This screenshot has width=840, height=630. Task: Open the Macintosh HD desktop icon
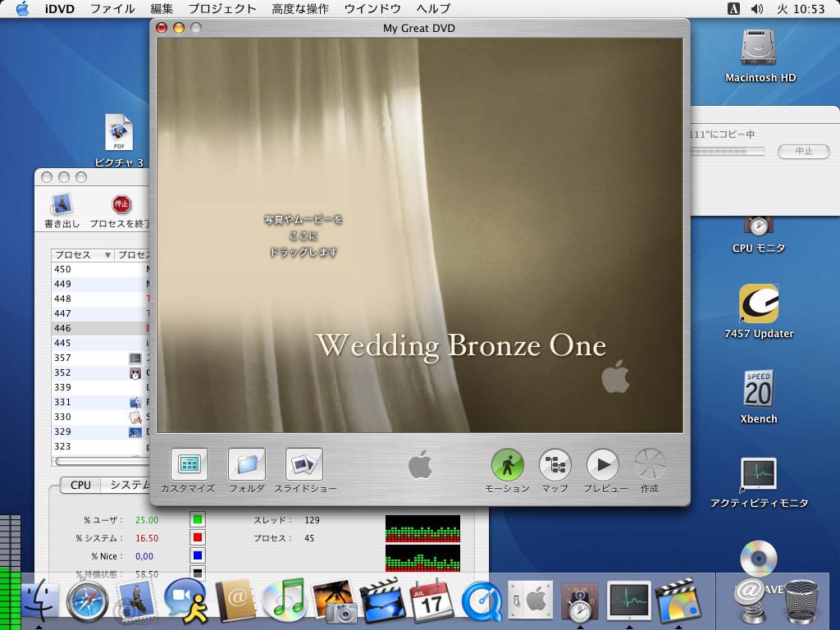[x=759, y=48]
